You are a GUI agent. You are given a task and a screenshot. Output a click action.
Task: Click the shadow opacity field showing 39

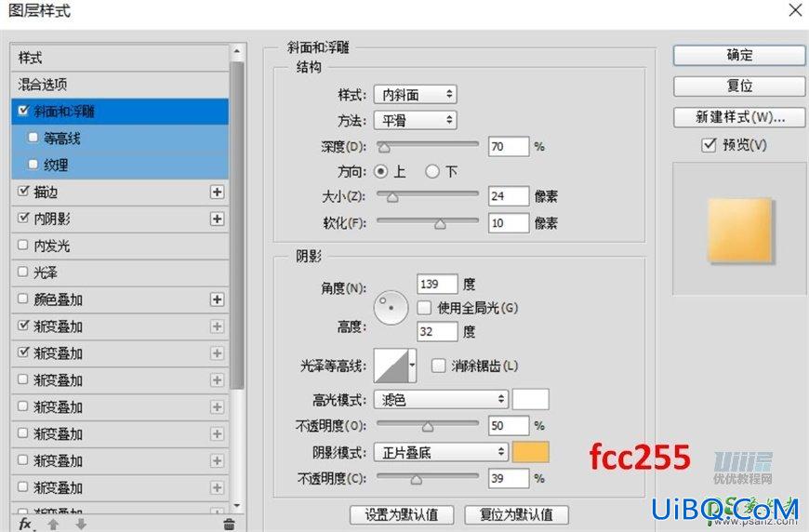pyautogui.click(x=509, y=478)
